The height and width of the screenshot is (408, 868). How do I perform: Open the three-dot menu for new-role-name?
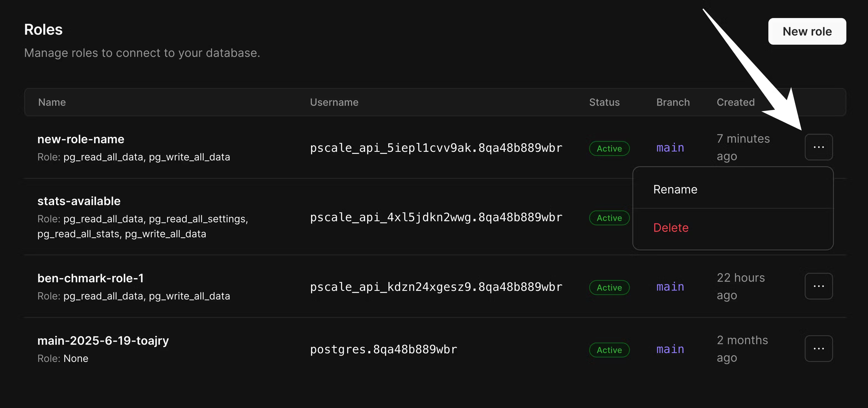819,147
